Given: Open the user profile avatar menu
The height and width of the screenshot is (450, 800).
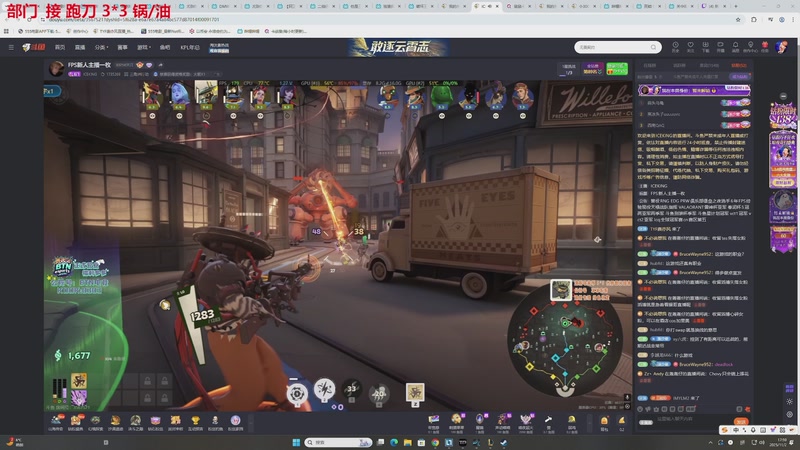Looking at the screenshot, I should tap(781, 47).
